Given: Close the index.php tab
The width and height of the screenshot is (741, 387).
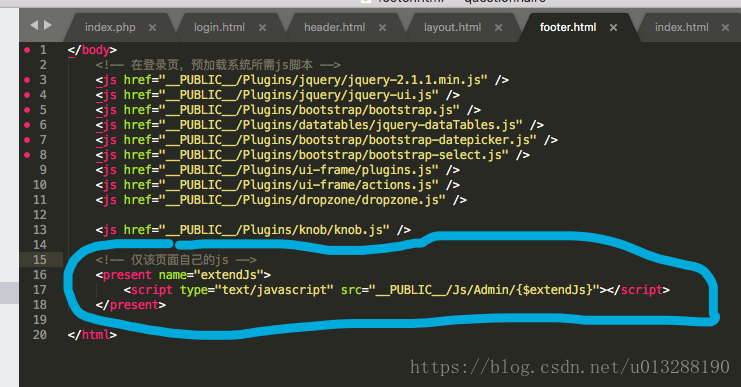Looking at the screenshot, I should coord(152,28).
